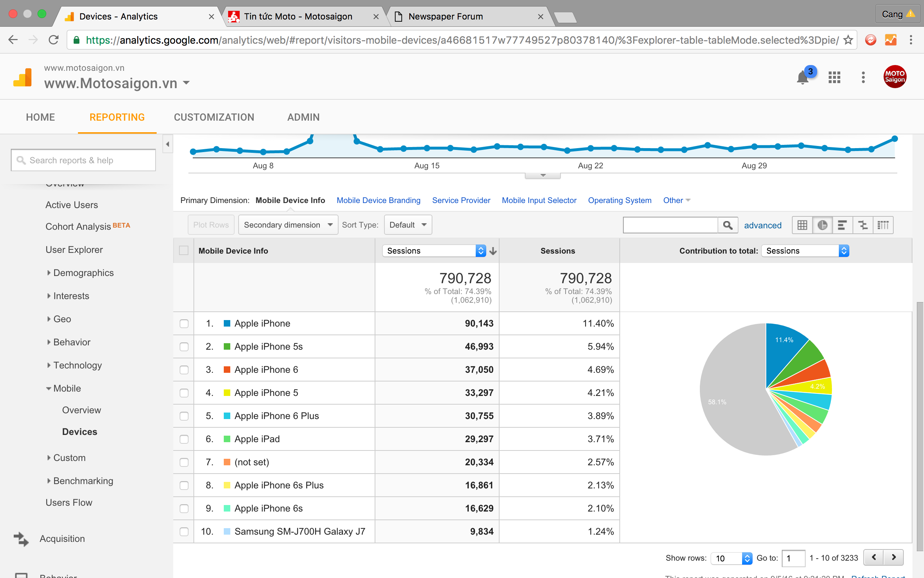Switch to data table view
This screenshot has width=924, height=578.
point(802,225)
